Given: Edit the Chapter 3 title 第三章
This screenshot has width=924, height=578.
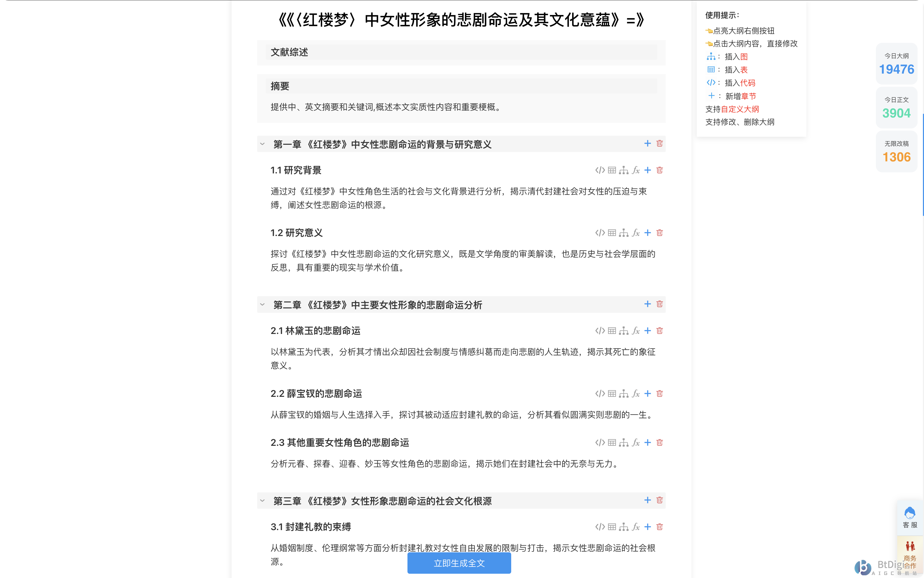Looking at the screenshot, I should (x=383, y=501).
